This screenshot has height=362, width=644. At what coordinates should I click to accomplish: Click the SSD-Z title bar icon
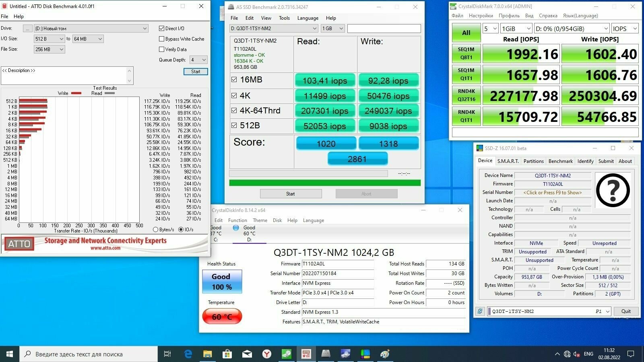point(479,148)
